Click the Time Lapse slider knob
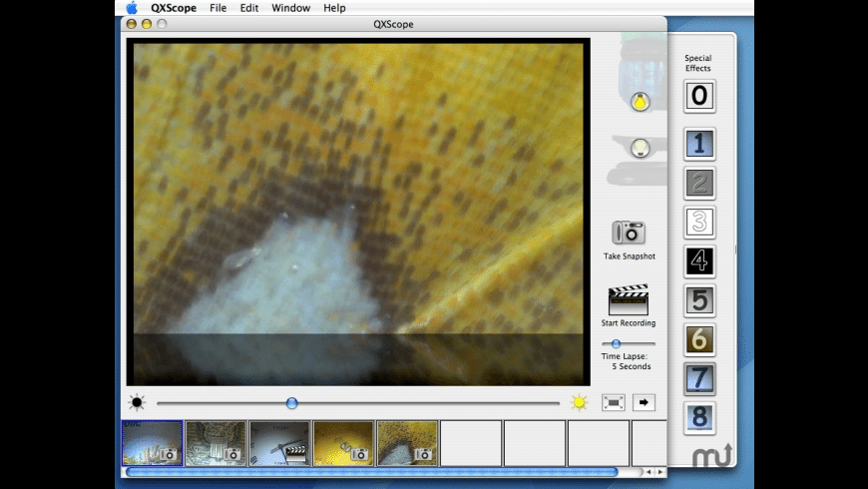 617,343
